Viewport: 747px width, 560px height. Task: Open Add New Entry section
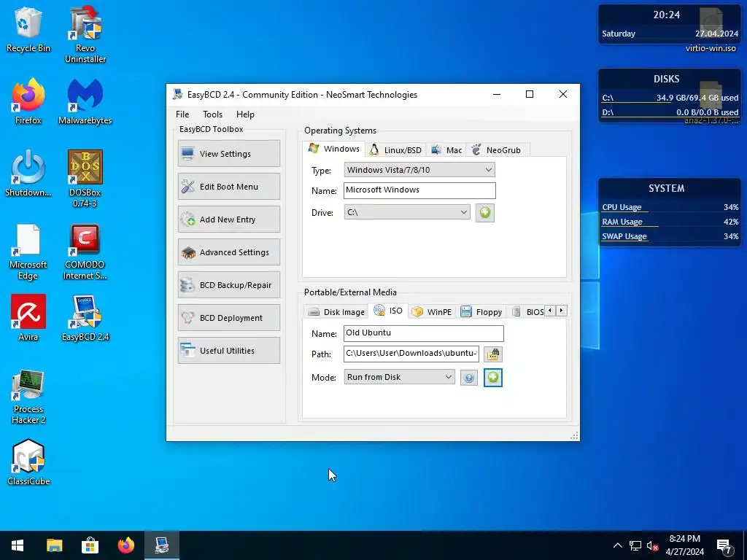pyautogui.click(x=228, y=219)
